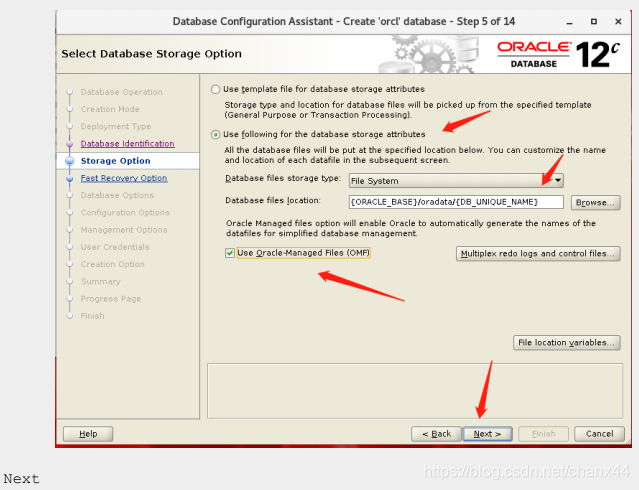
Task: Close the Database Configuration Assistant window
Action: (x=618, y=22)
